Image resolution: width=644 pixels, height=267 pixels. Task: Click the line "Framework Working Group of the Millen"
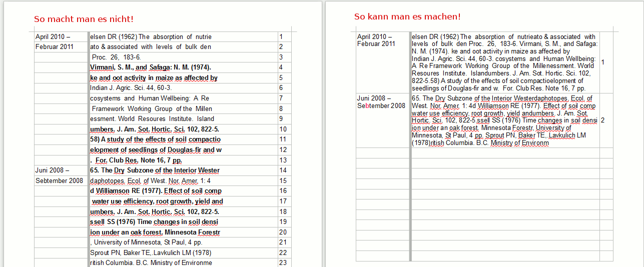(152, 108)
